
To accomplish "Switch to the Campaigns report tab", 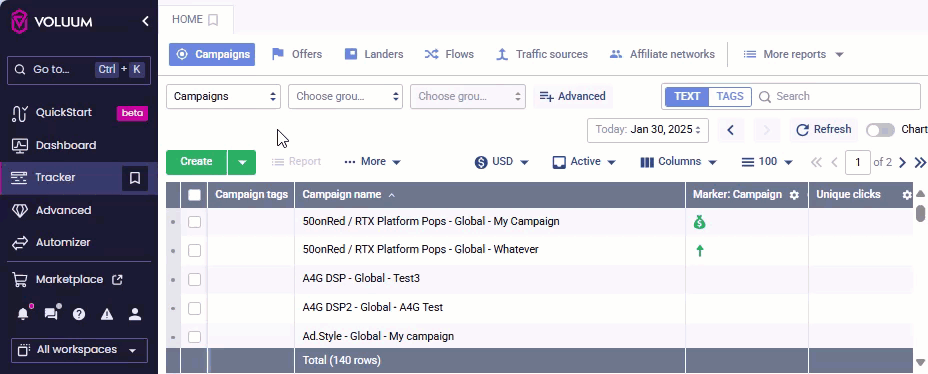I will (x=212, y=54).
